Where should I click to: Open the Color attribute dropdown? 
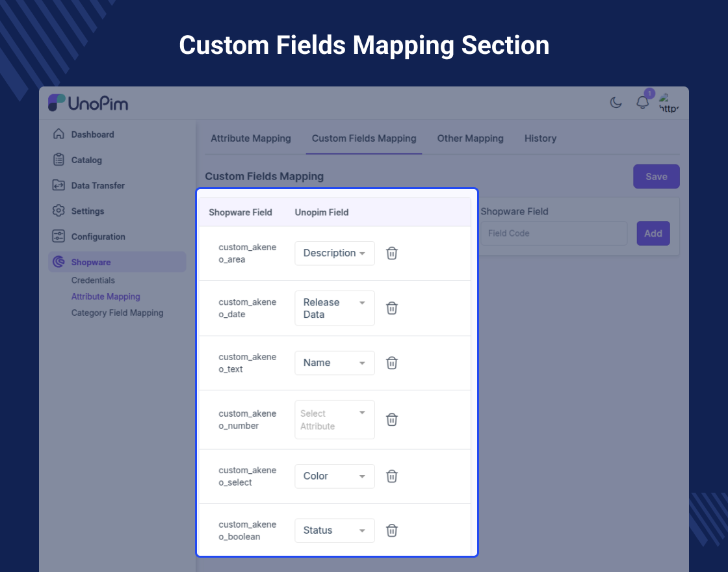[335, 476]
